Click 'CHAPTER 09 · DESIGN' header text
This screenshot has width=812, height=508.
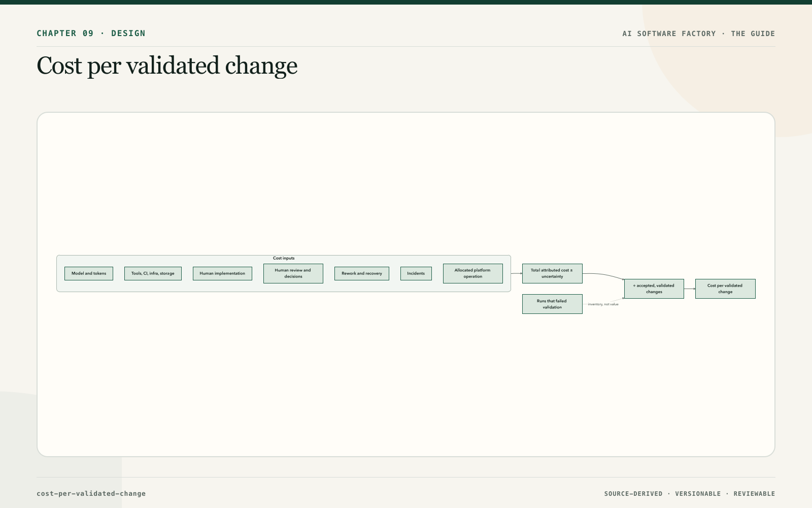point(91,34)
